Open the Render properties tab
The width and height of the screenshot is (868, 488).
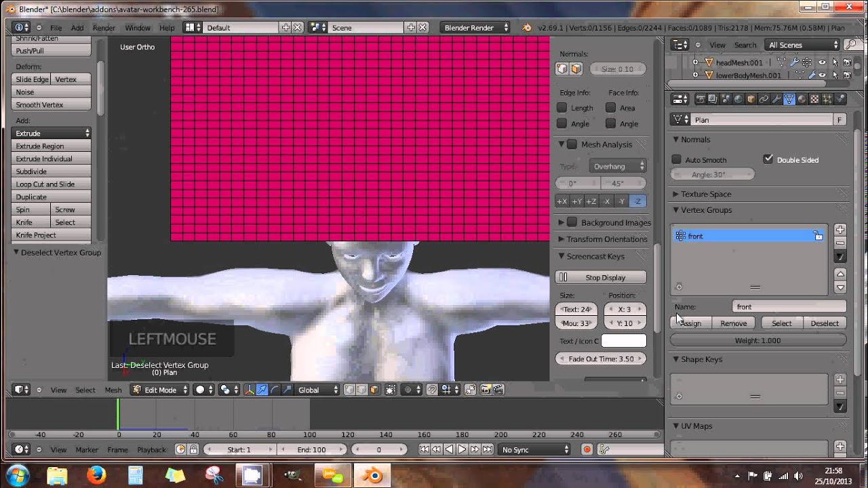click(x=701, y=99)
